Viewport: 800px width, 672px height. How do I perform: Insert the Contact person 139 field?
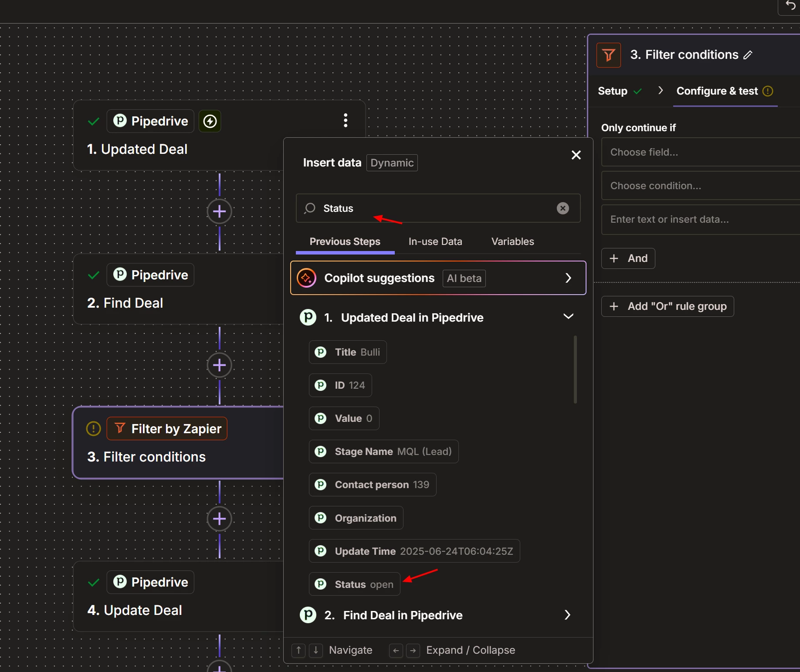coord(373,485)
